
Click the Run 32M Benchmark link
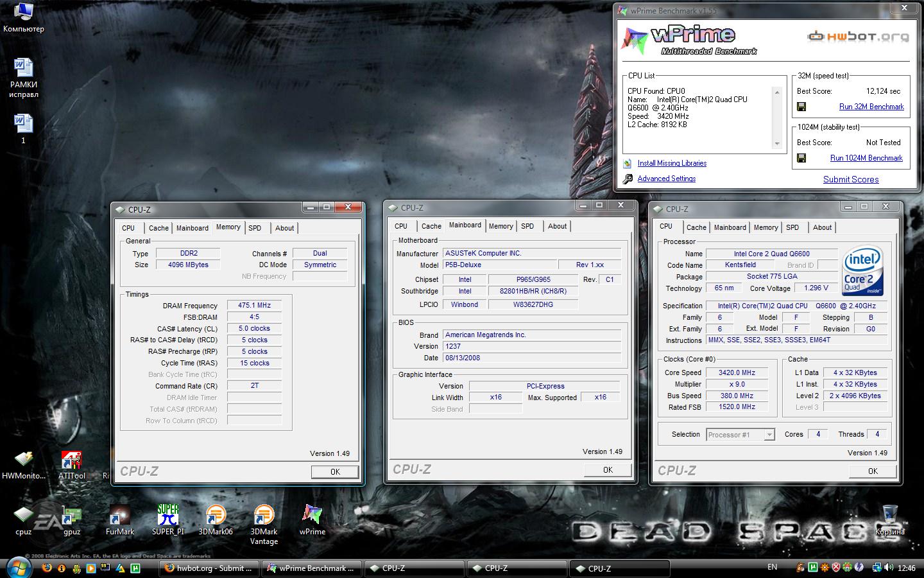coord(871,107)
